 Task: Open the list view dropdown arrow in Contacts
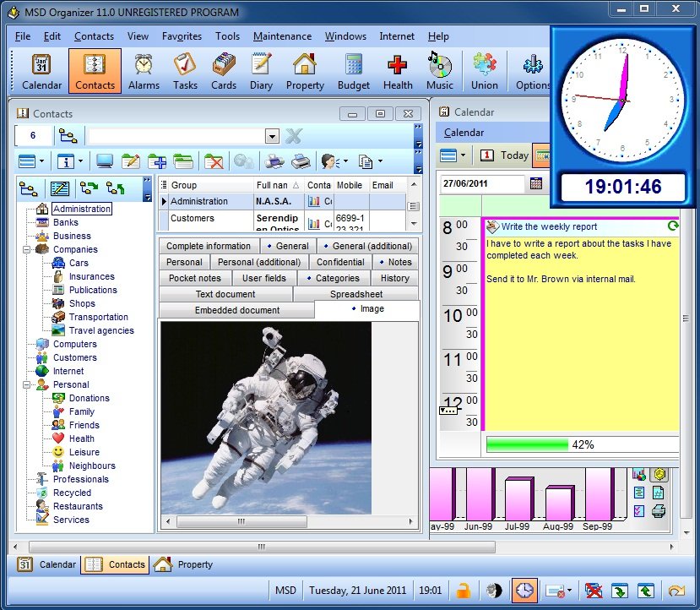(41, 161)
